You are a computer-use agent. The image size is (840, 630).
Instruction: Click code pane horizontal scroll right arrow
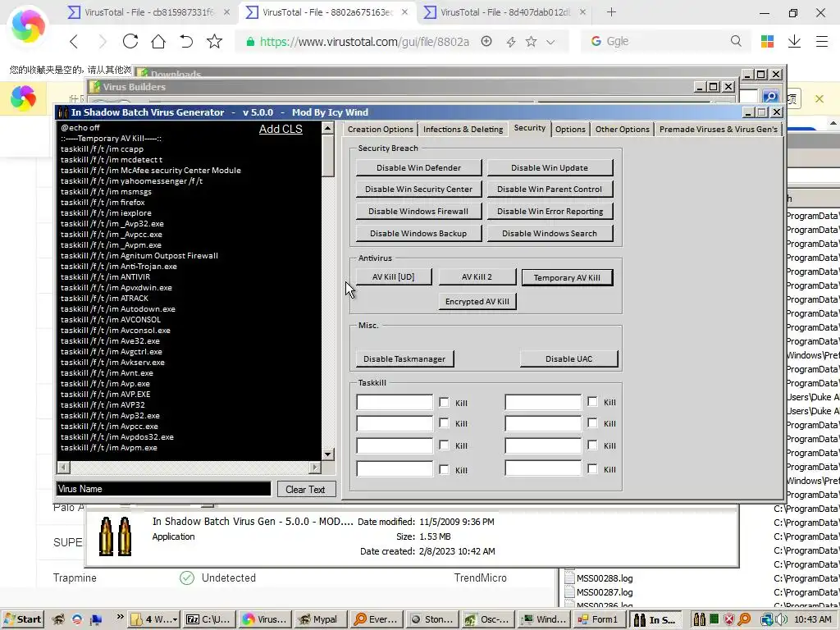coord(315,468)
